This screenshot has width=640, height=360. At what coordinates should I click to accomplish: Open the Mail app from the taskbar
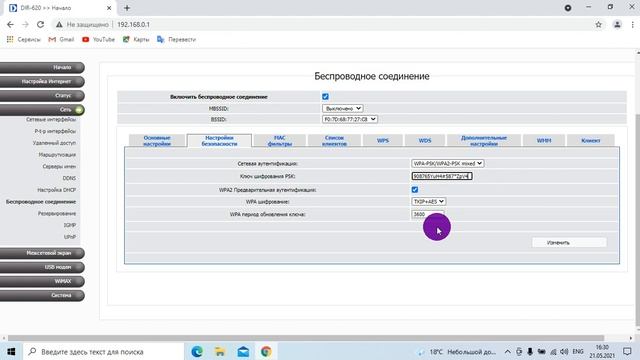[x=243, y=351]
